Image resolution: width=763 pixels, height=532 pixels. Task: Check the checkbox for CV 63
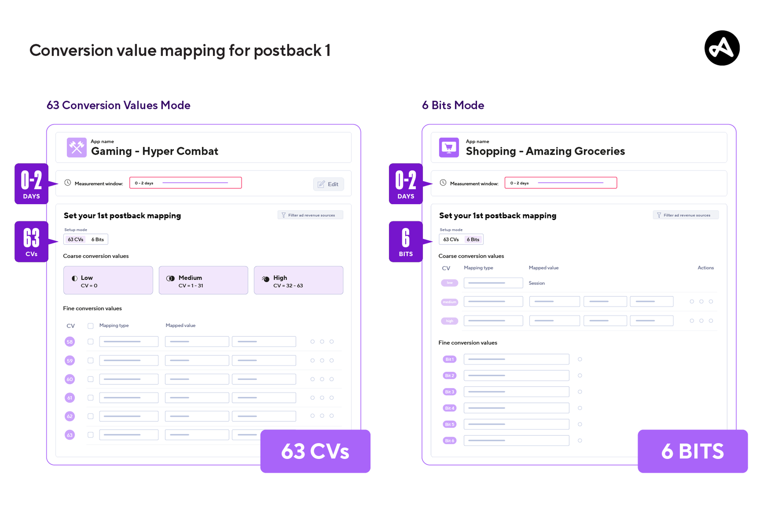(90, 435)
